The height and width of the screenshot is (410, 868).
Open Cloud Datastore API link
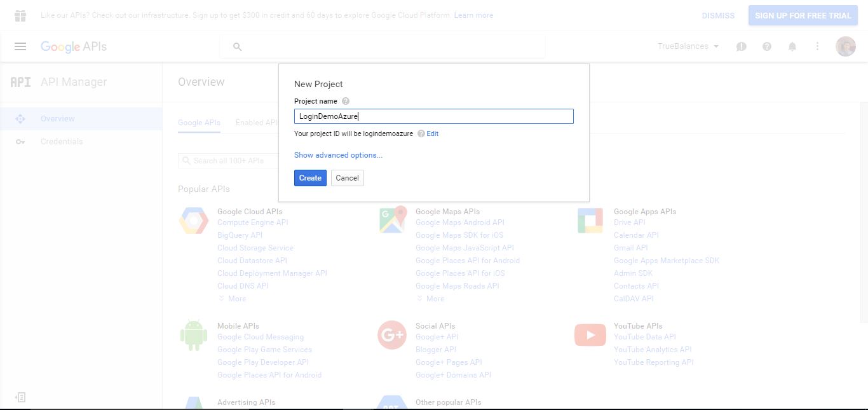pyautogui.click(x=252, y=261)
